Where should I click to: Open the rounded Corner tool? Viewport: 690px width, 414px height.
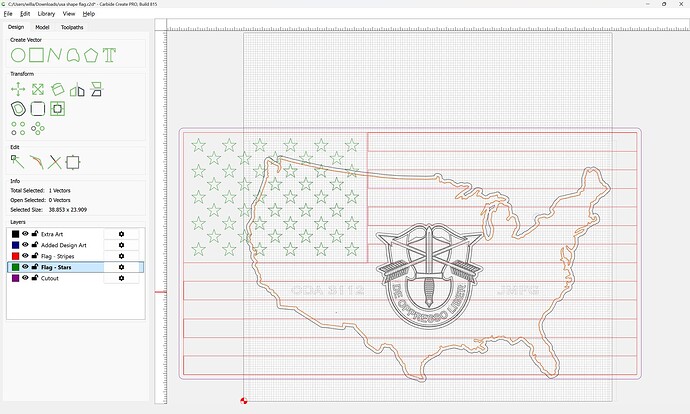(38, 109)
